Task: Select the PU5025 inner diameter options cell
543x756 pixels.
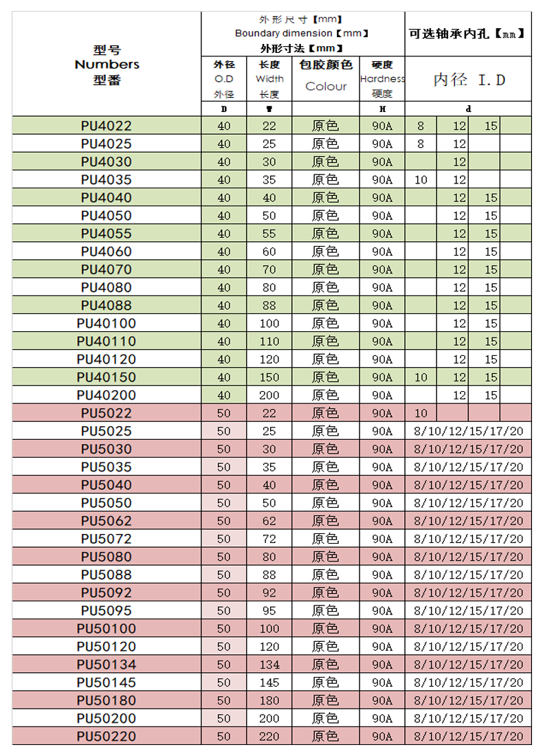Action: 468,431
